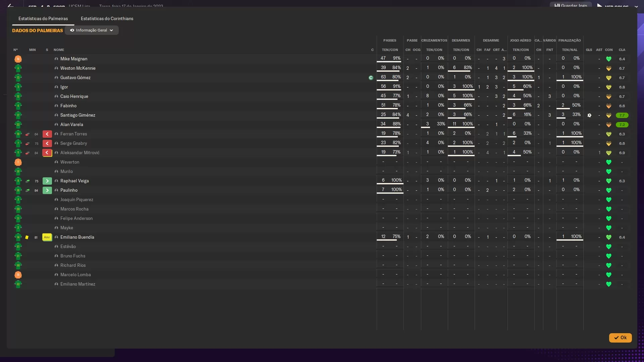Sort by the CLA rating column header
This screenshot has width=644, height=362.
(x=622, y=50)
